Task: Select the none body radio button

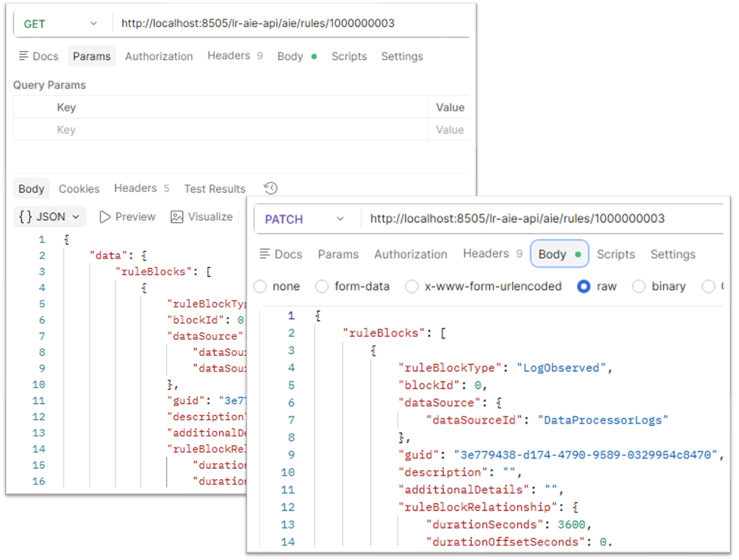Action: point(261,286)
